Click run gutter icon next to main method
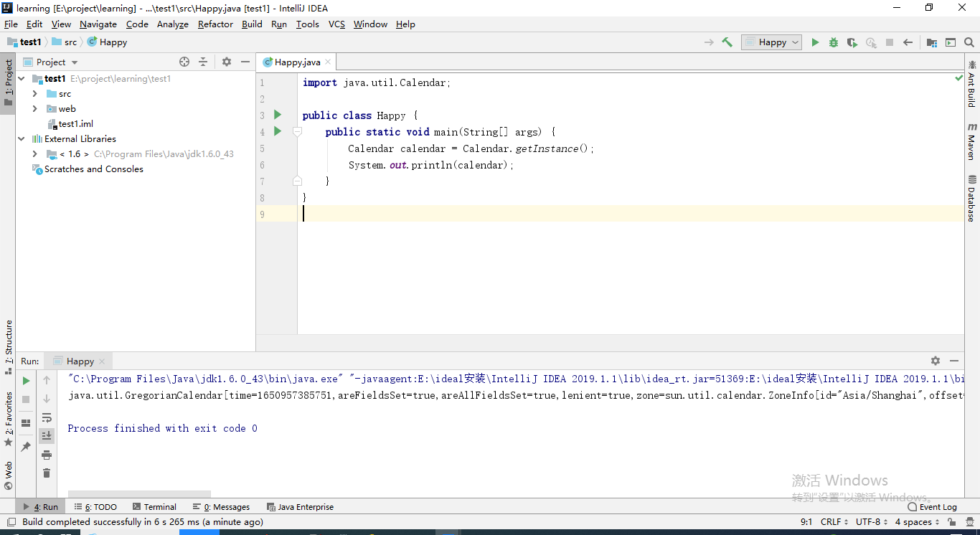980x535 pixels. click(278, 131)
